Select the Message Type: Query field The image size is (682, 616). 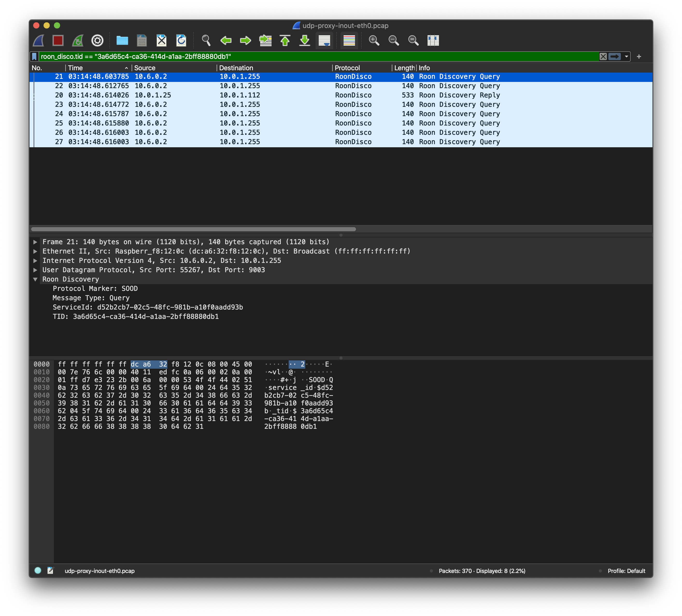click(x=91, y=298)
